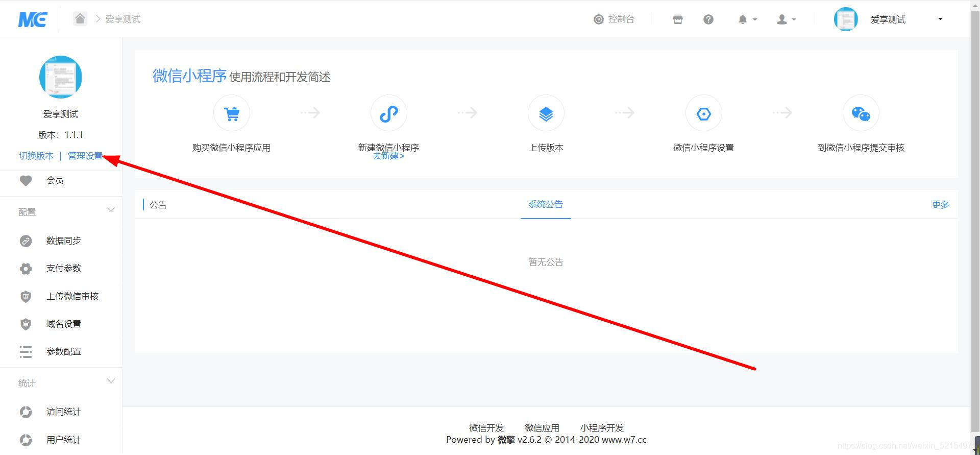
Task: Click the layers 上传版本 icon
Action: point(546,113)
